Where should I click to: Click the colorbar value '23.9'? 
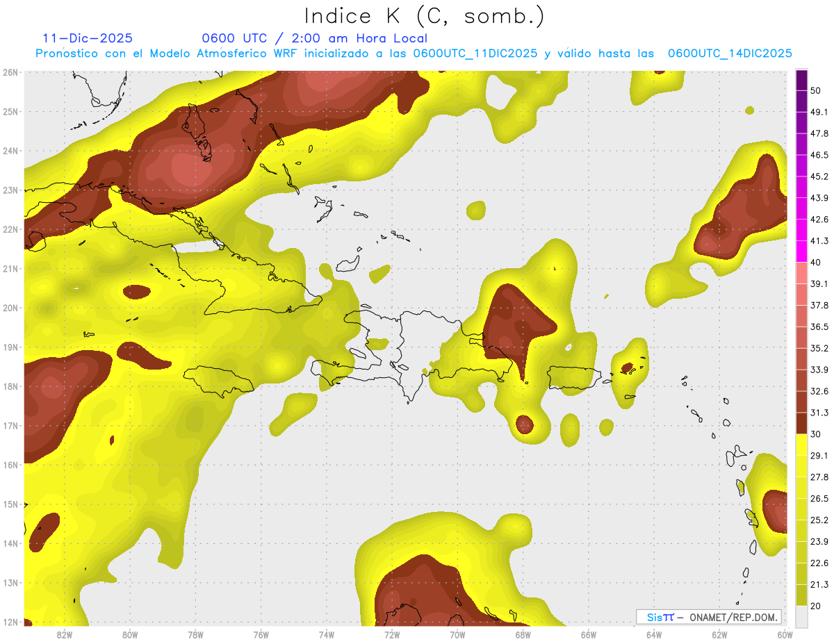point(819,542)
